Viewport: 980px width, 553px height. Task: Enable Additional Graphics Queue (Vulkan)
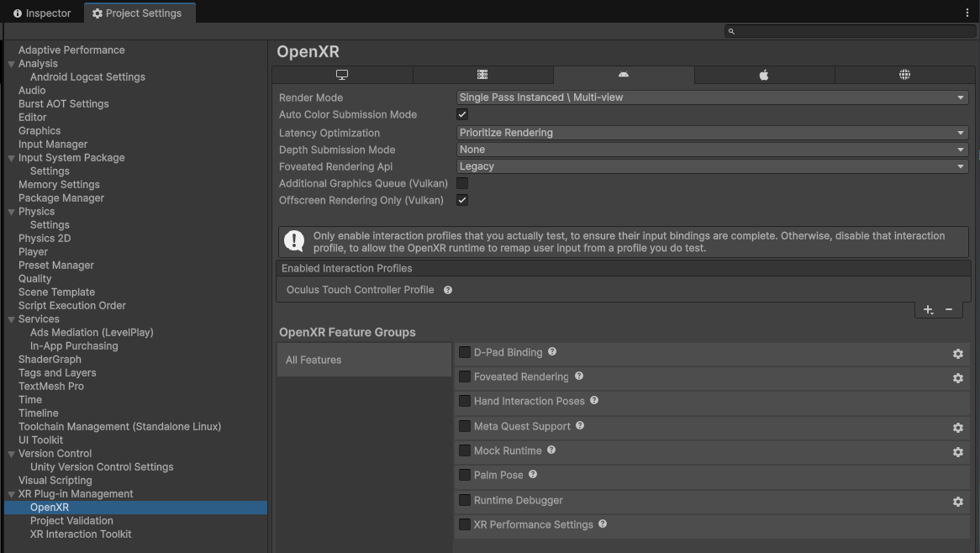[462, 183]
